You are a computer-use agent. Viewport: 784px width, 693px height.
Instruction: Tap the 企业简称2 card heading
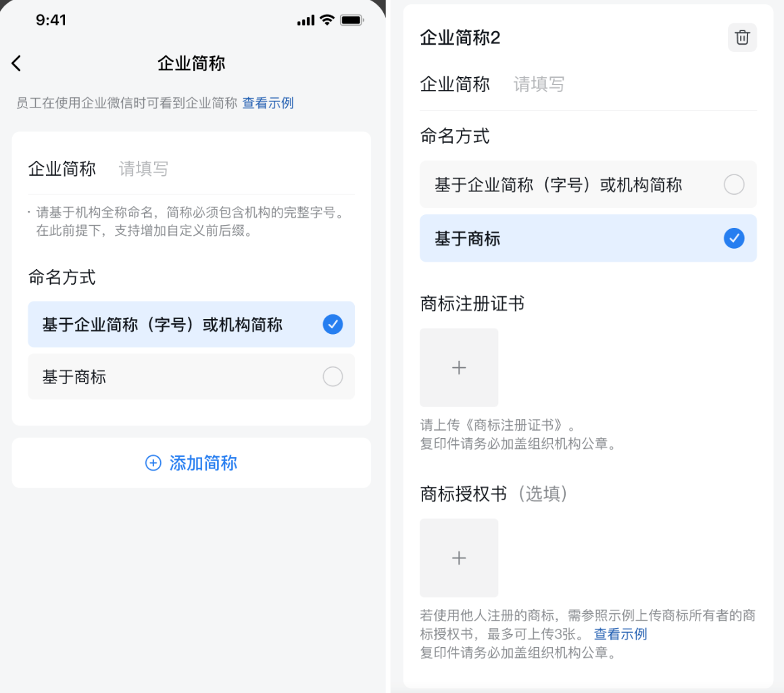pyautogui.click(x=460, y=37)
